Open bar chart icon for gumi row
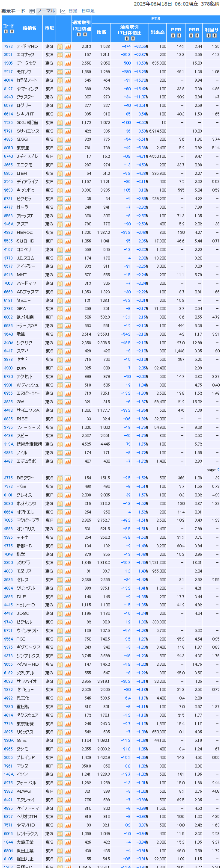 60,368
